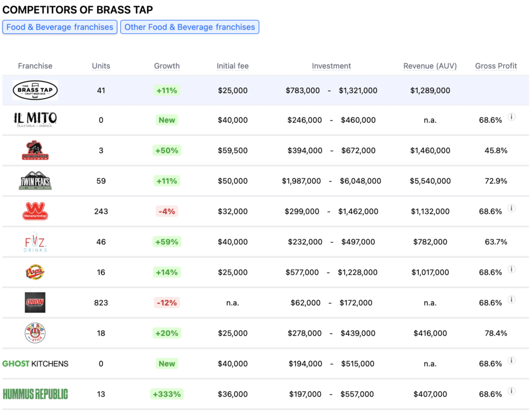Click the $782,000 revenue value
The image size is (532, 417).
(430, 242)
